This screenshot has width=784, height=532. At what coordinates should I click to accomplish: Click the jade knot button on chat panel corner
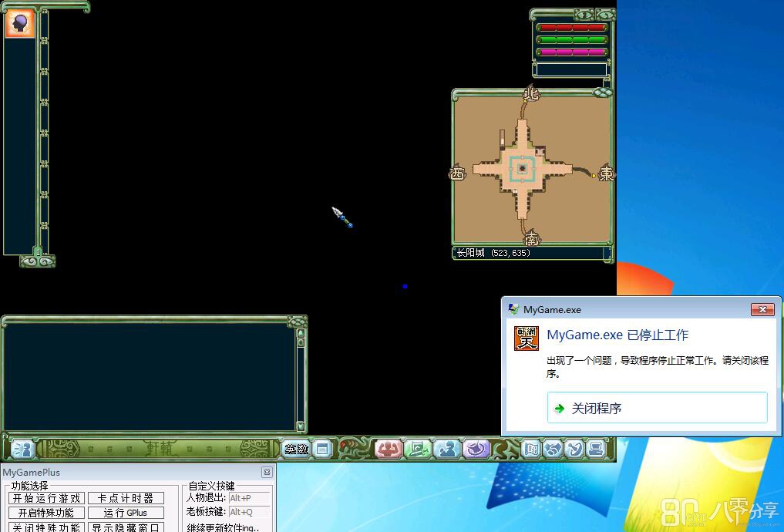[x=297, y=321]
